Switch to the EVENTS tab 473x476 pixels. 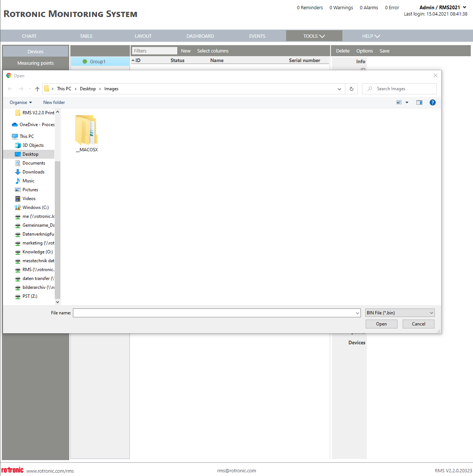[x=257, y=36]
